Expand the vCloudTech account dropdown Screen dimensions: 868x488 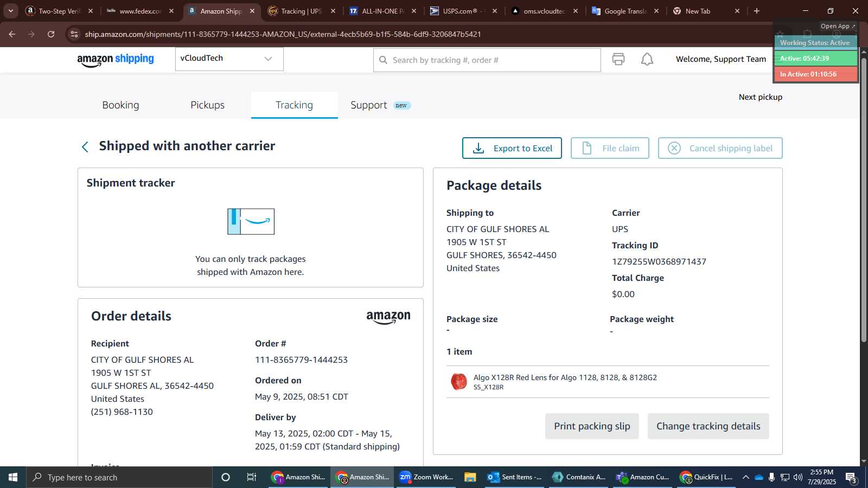[x=229, y=59]
